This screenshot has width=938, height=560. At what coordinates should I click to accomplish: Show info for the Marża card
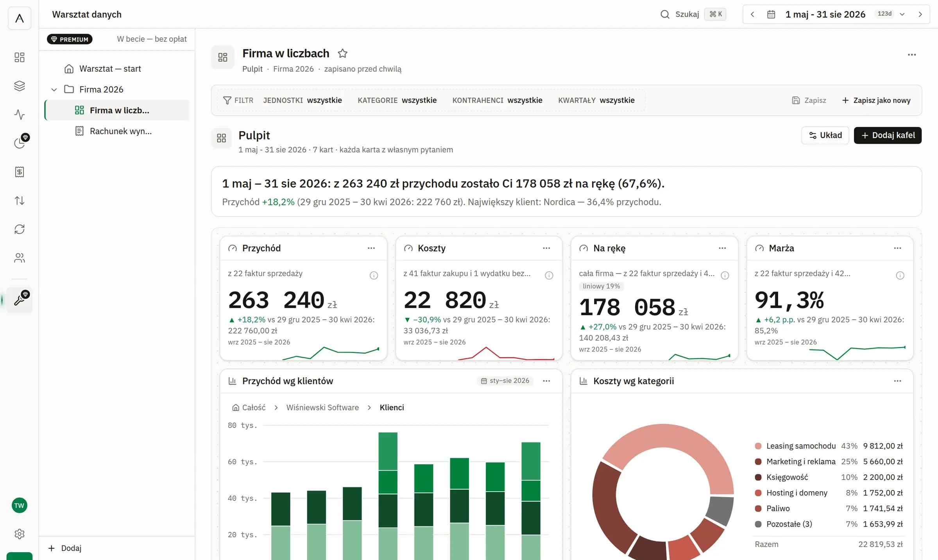coord(900,276)
